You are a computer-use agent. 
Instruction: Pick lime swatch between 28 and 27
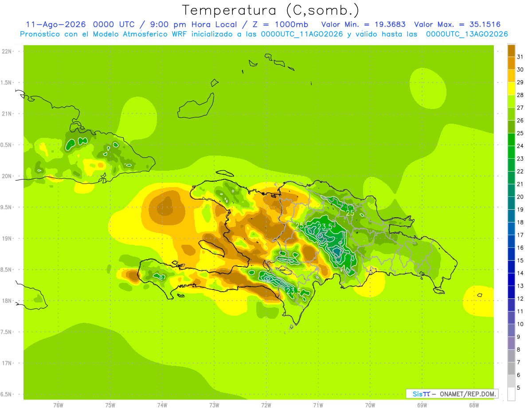tap(511, 101)
